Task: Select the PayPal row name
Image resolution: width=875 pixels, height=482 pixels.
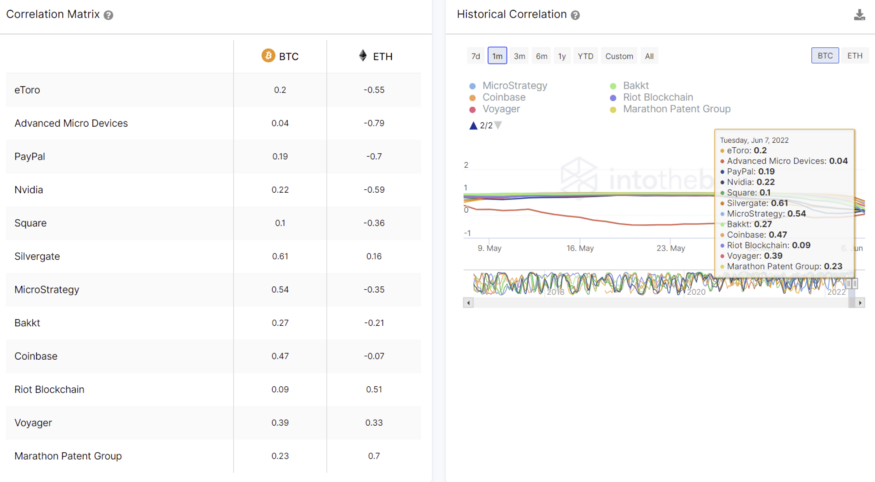Action: tap(30, 156)
